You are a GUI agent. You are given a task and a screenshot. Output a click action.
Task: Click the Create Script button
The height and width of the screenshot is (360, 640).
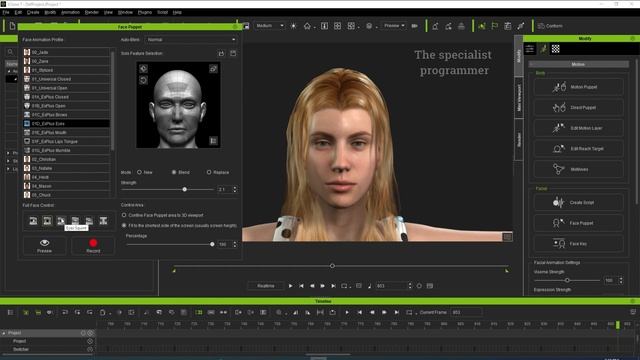pos(578,202)
